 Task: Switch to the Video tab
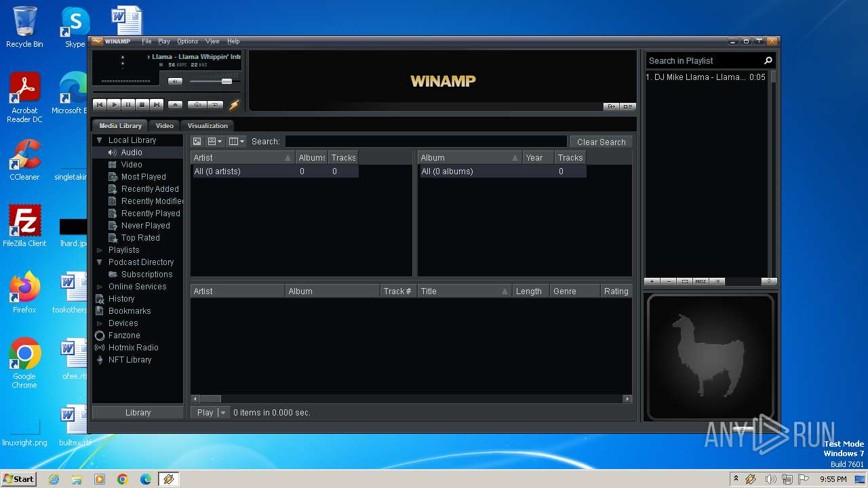click(165, 125)
